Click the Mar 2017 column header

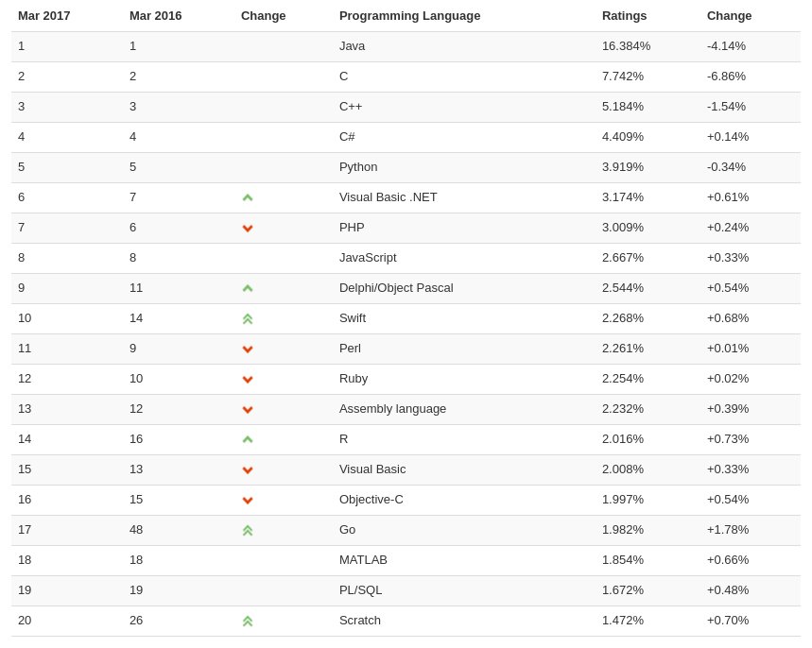44,15
